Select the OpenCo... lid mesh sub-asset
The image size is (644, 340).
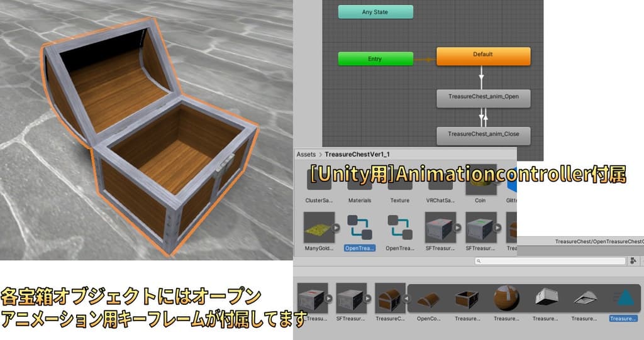pos(428,300)
